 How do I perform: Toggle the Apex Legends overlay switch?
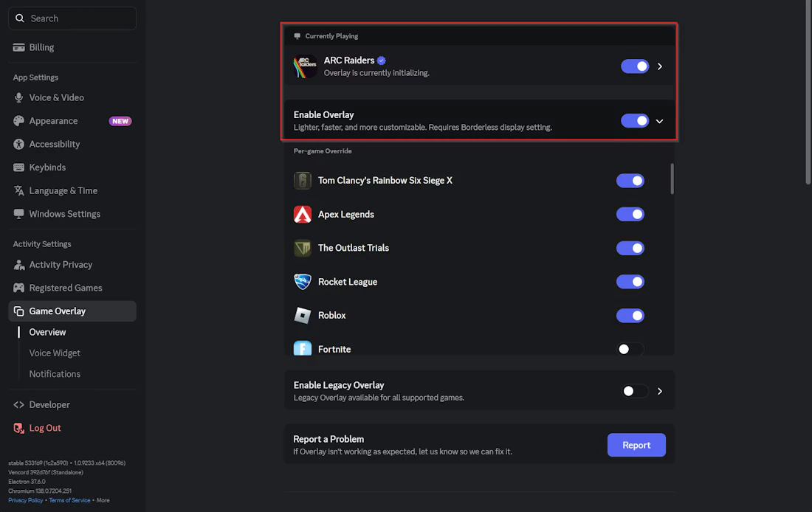pos(630,215)
